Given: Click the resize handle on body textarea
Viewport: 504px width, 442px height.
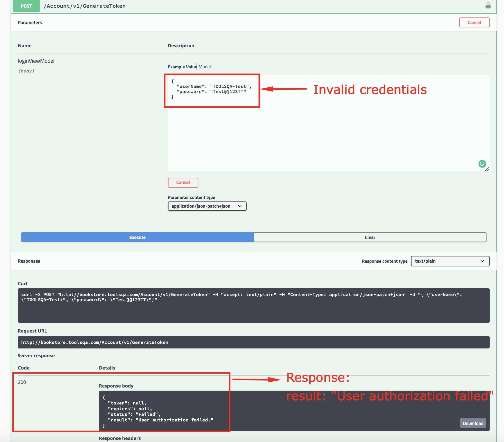Looking at the screenshot, I should click(x=487, y=169).
